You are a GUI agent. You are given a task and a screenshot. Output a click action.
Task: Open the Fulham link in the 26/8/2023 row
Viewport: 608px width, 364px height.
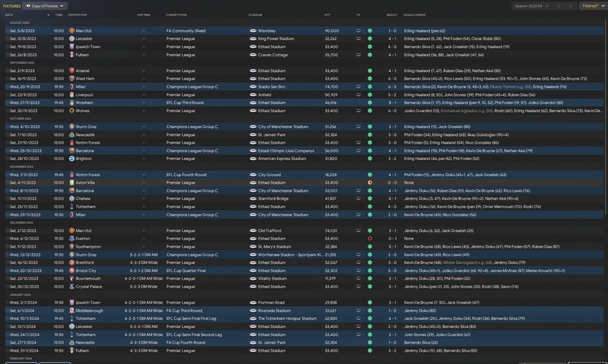(x=82, y=55)
